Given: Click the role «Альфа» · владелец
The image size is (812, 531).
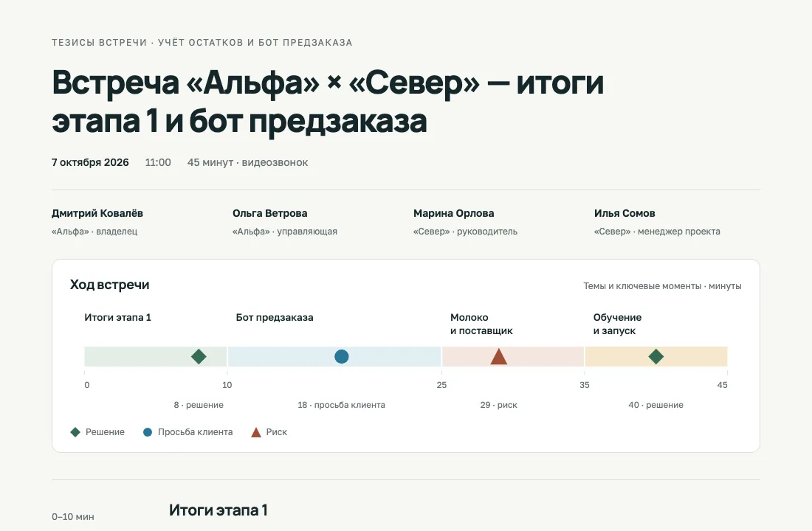Looking at the screenshot, I should pyautogui.click(x=94, y=232).
